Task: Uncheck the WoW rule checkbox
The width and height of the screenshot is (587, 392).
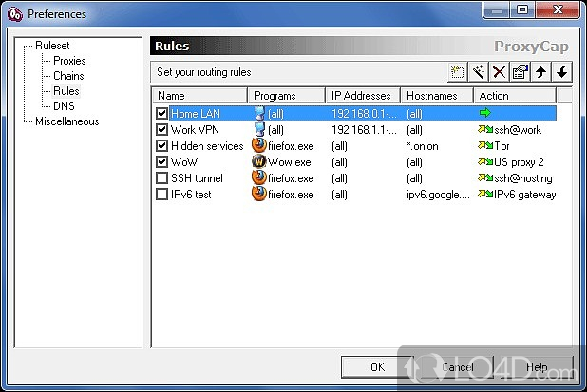Action: 161,161
